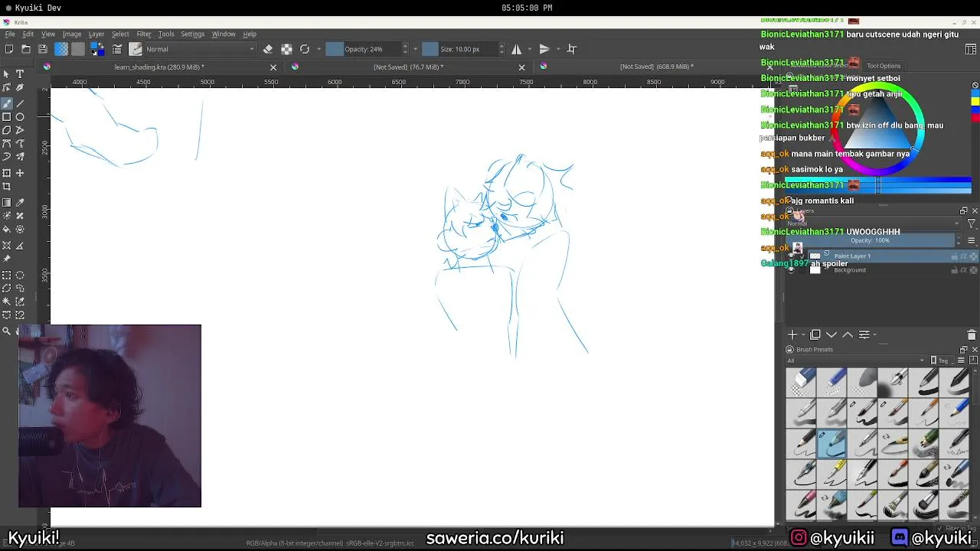Select the Ellipse shape tool
Screen dimensions: 980x551
[20, 117]
